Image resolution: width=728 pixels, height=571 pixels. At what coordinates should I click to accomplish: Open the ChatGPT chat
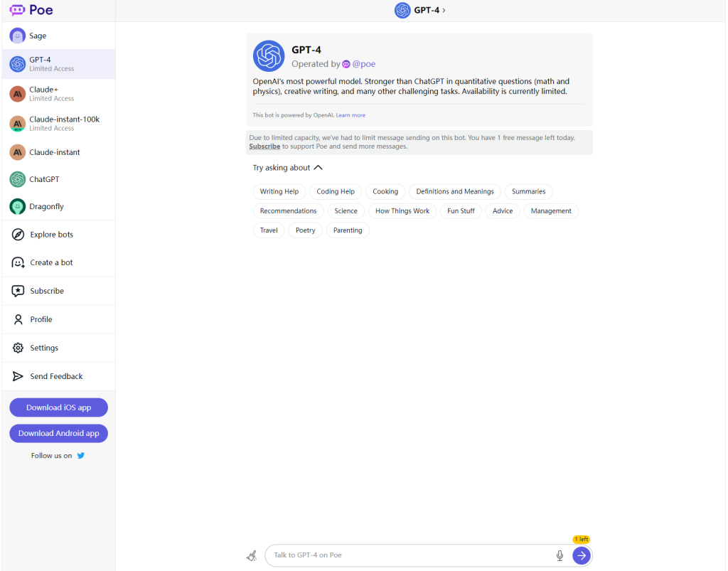coord(58,179)
